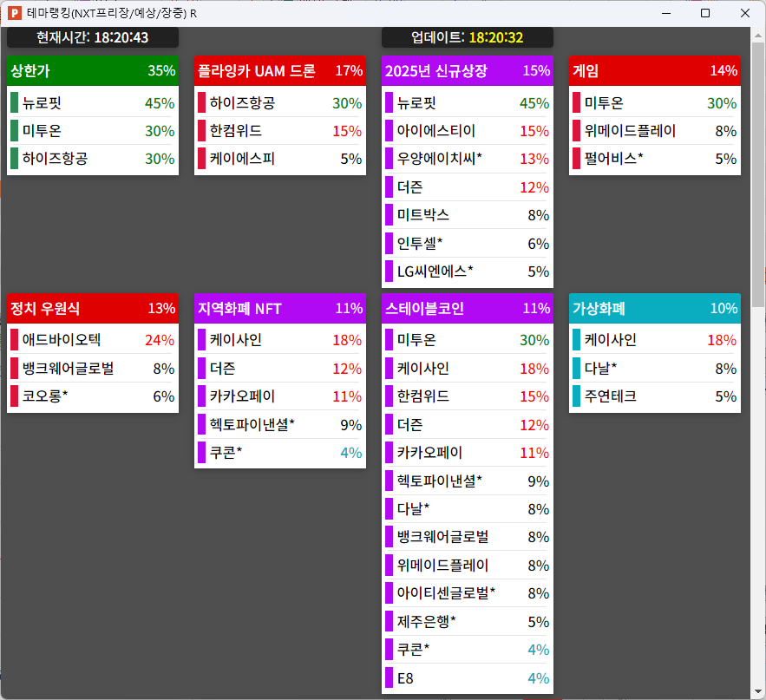Select 미투온 in the 게임 card
The width and height of the screenshot is (766, 700).
coord(655,102)
